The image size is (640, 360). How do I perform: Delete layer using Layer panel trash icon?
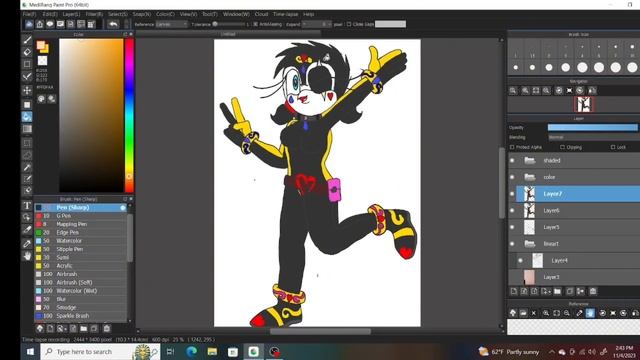[x=593, y=291]
